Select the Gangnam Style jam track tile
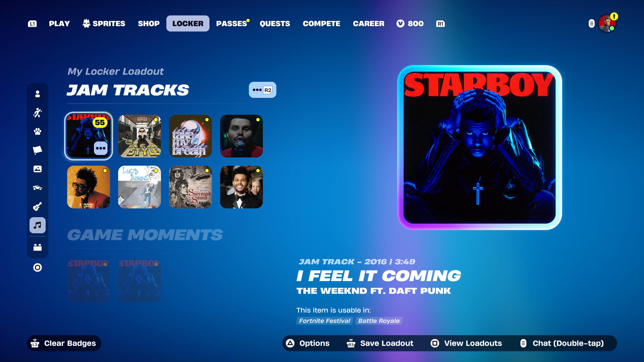The image size is (644, 362). tap(140, 136)
